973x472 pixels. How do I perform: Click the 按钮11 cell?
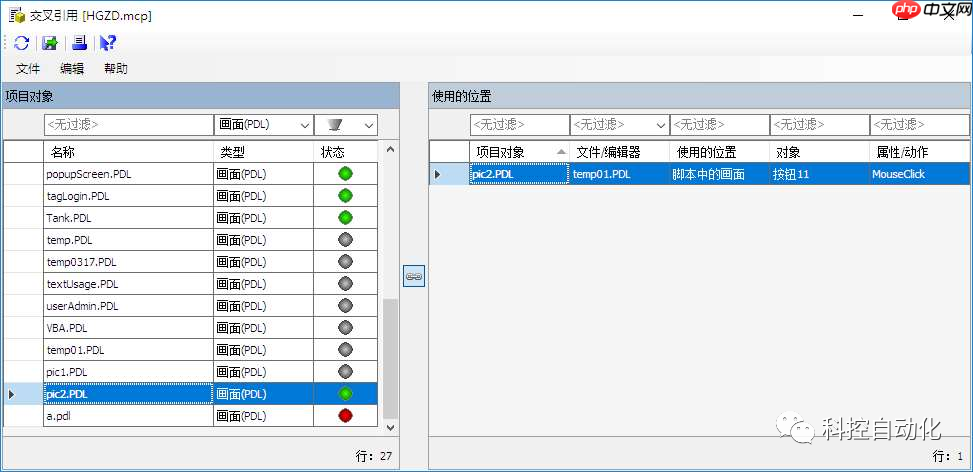point(820,174)
